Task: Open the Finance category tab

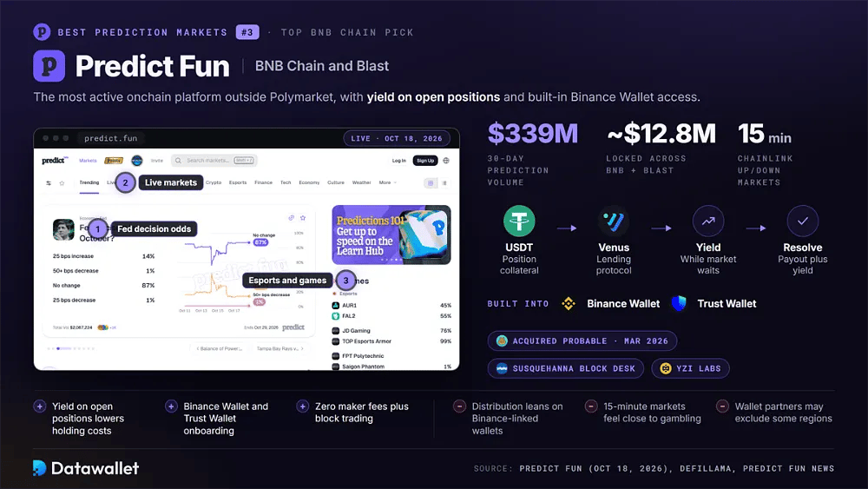Action: [264, 182]
